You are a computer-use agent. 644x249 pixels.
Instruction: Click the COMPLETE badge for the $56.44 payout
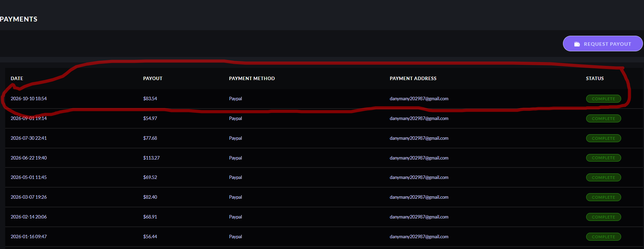coord(603,237)
